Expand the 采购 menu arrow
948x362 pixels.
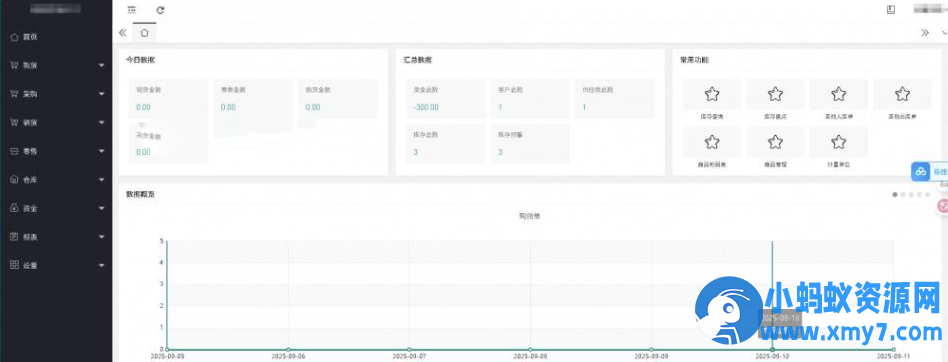point(102,94)
